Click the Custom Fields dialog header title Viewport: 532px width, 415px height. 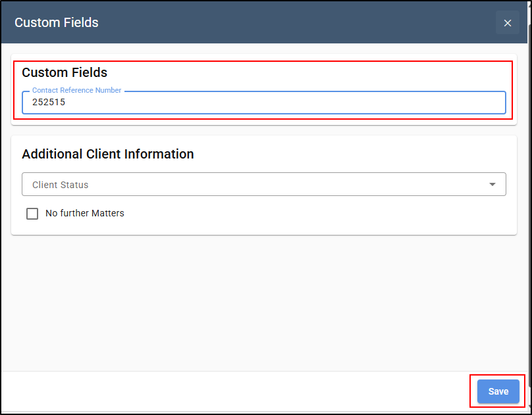57,23
